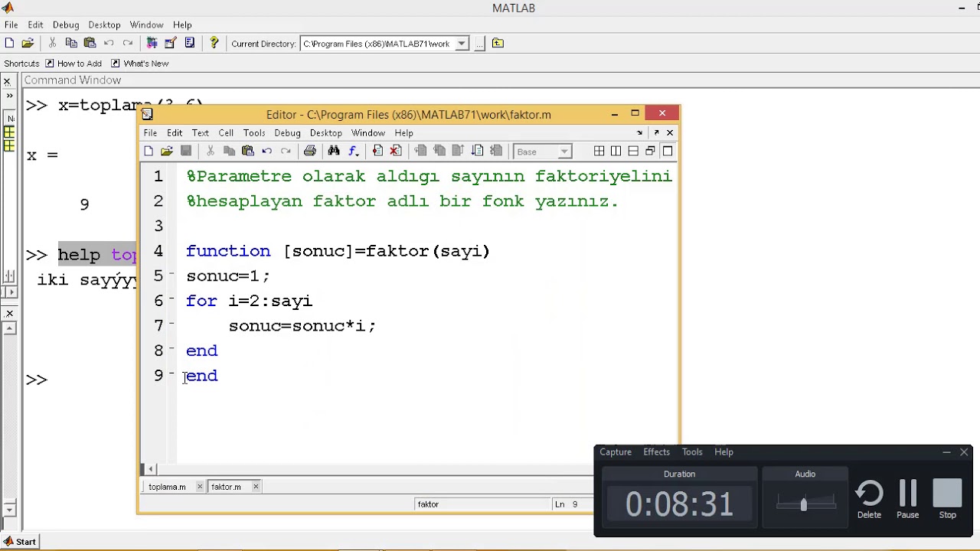980x551 pixels.
Task: Click browse for folder ellipsis button
Action: pos(479,44)
